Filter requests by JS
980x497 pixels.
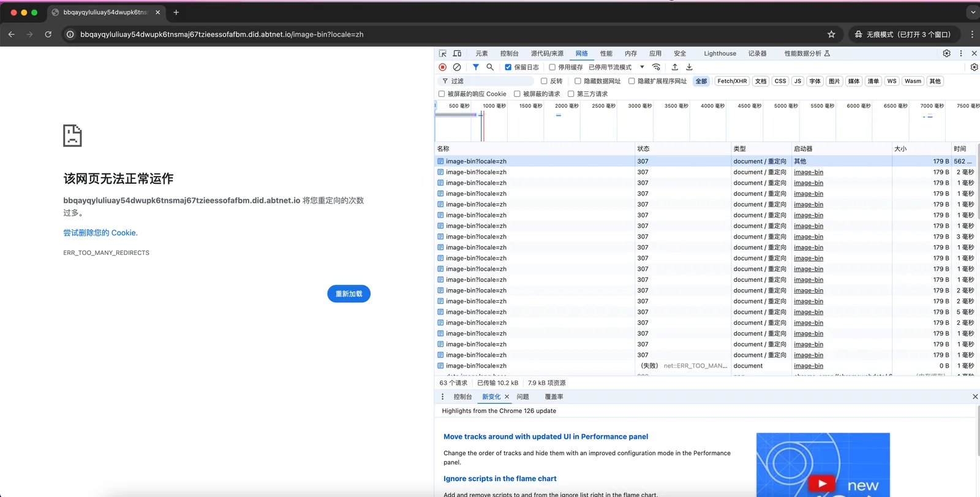tap(797, 81)
